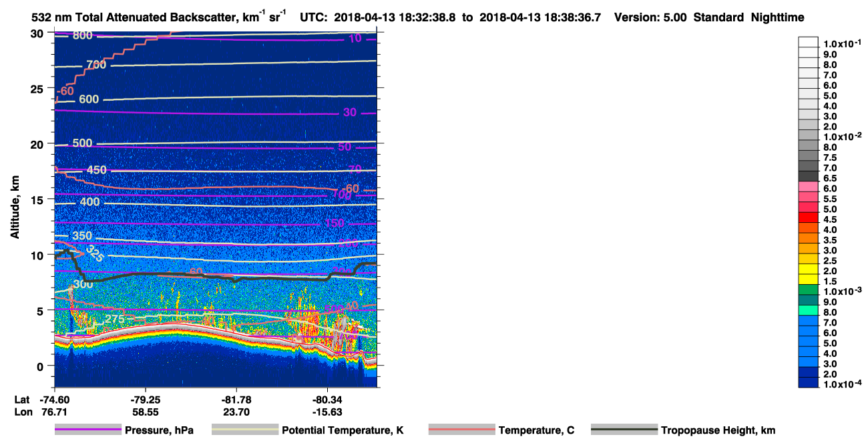Click the magenta '150' pressure contour label

(x=335, y=223)
